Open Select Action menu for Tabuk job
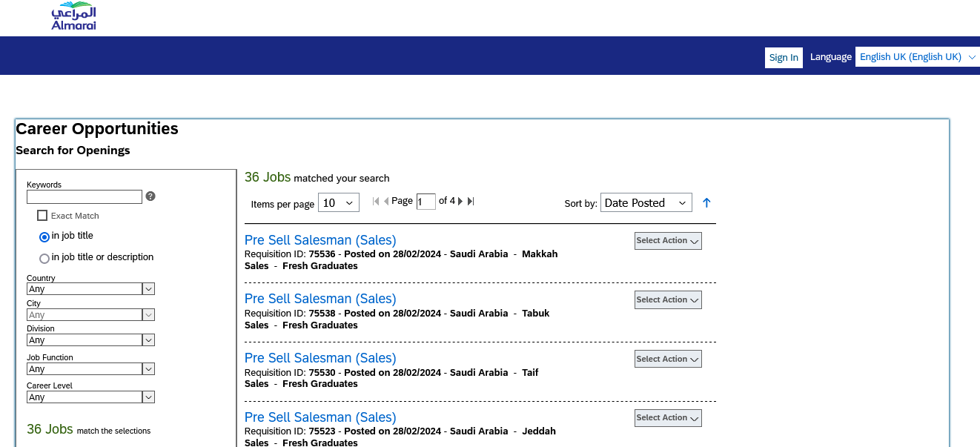Image resolution: width=980 pixels, height=447 pixels. click(x=668, y=300)
